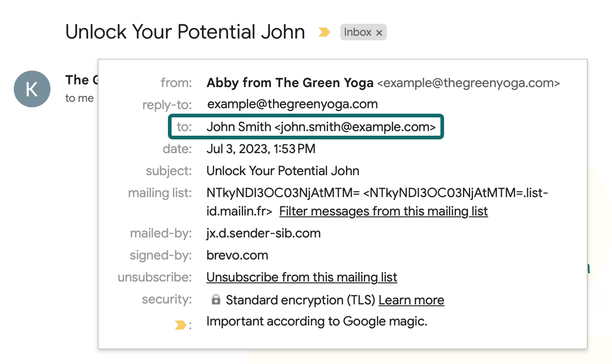Viewport: 612px width, 364px height.
Task: Remove the Inbox label using its X icon
Action: 379,32
